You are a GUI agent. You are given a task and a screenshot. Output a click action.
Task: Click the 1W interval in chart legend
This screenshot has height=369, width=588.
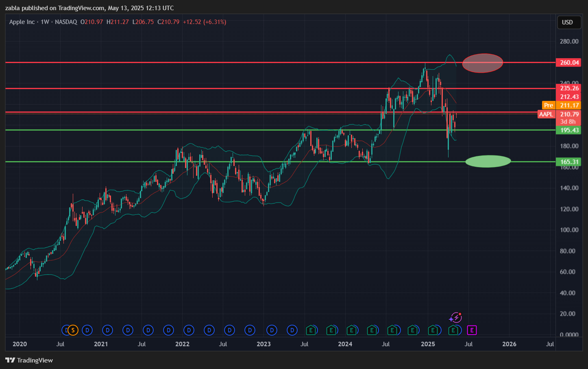[x=45, y=22]
